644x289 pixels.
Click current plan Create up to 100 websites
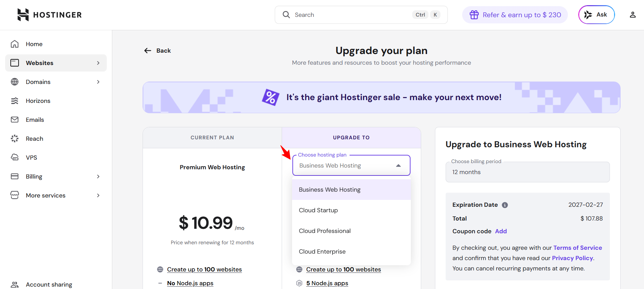pos(204,269)
